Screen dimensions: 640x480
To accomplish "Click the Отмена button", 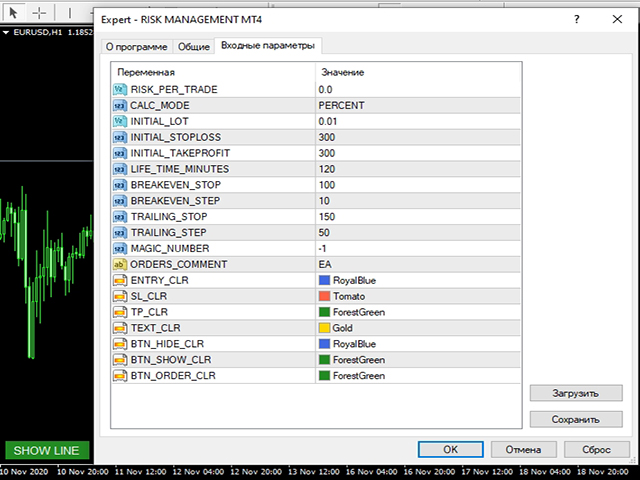I will click(x=523, y=449).
